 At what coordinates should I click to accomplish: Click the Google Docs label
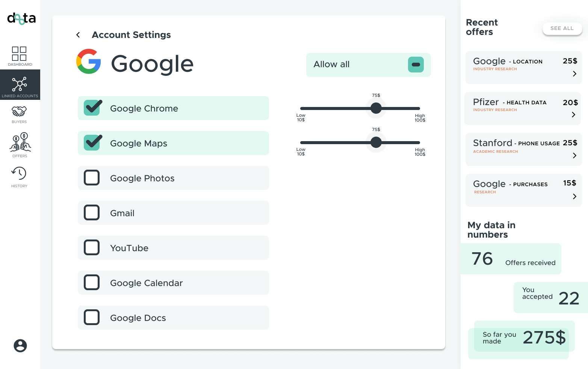pyautogui.click(x=138, y=318)
